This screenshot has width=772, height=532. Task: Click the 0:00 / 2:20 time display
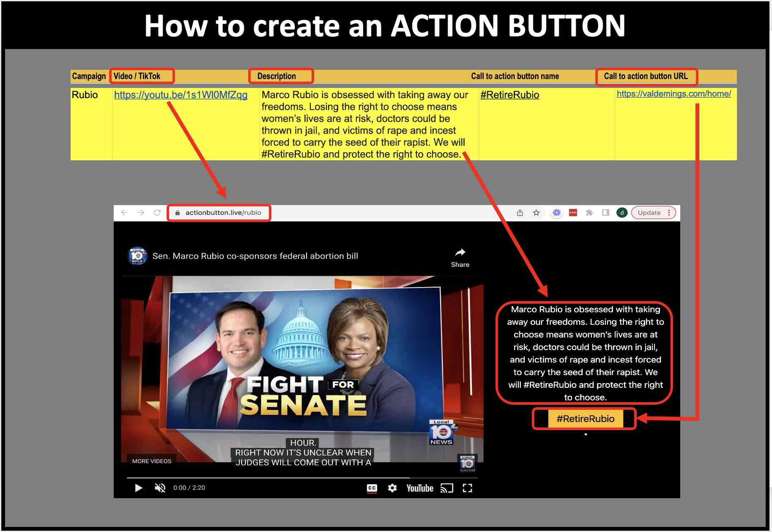point(189,488)
